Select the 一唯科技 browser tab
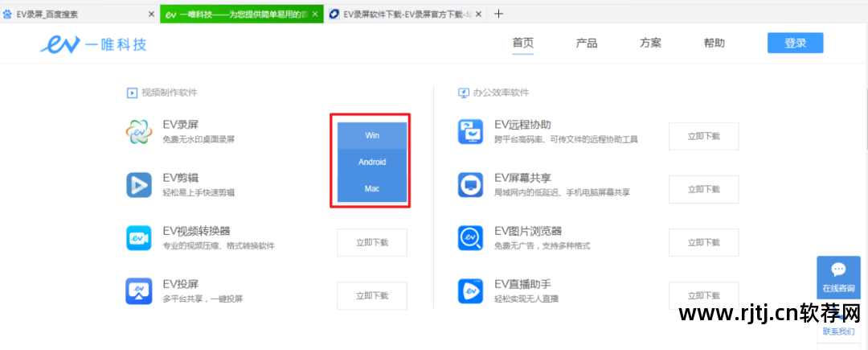This screenshot has width=868, height=350. [242, 14]
